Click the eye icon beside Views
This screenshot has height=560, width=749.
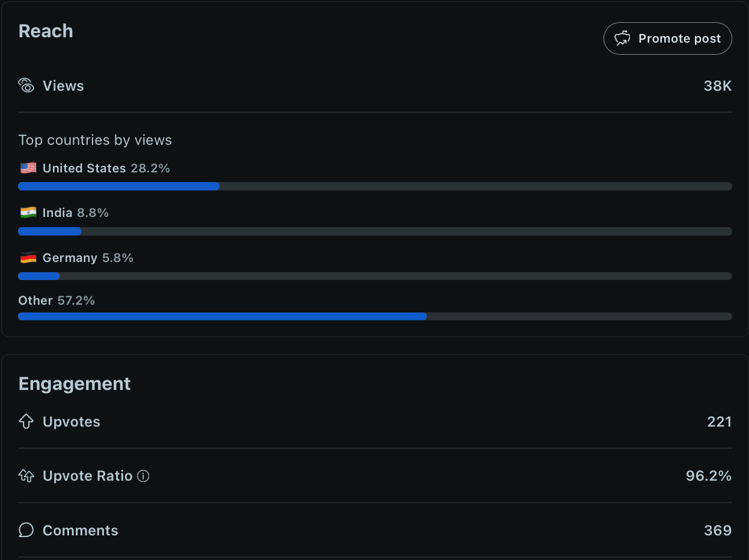[x=26, y=85]
